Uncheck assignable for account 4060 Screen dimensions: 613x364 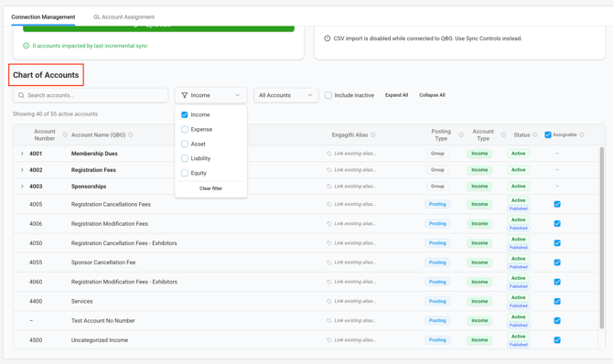(557, 282)
